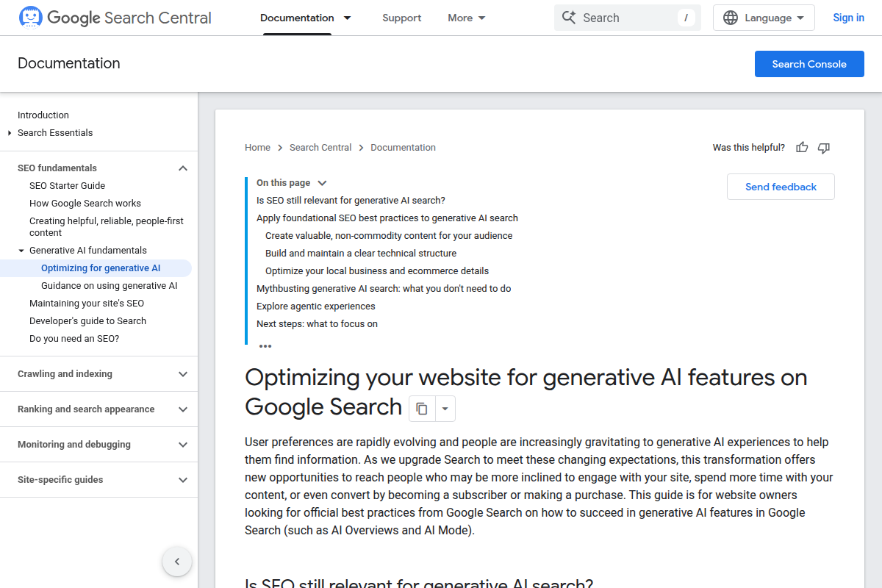The width and height of the screenshot is (882, 588).
Task: Expand Search Essentials tree arrow
Action: 10,133
